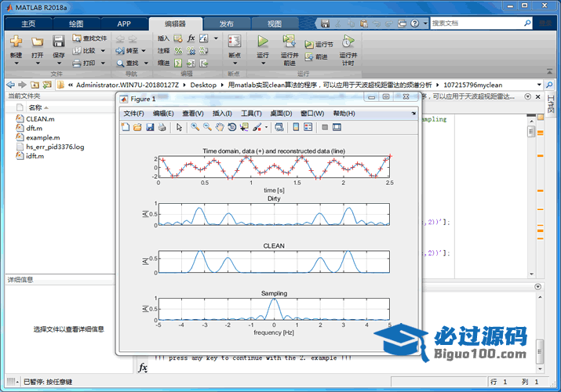
Task: Switch to the APP ribbon tab
Action: 124,24
